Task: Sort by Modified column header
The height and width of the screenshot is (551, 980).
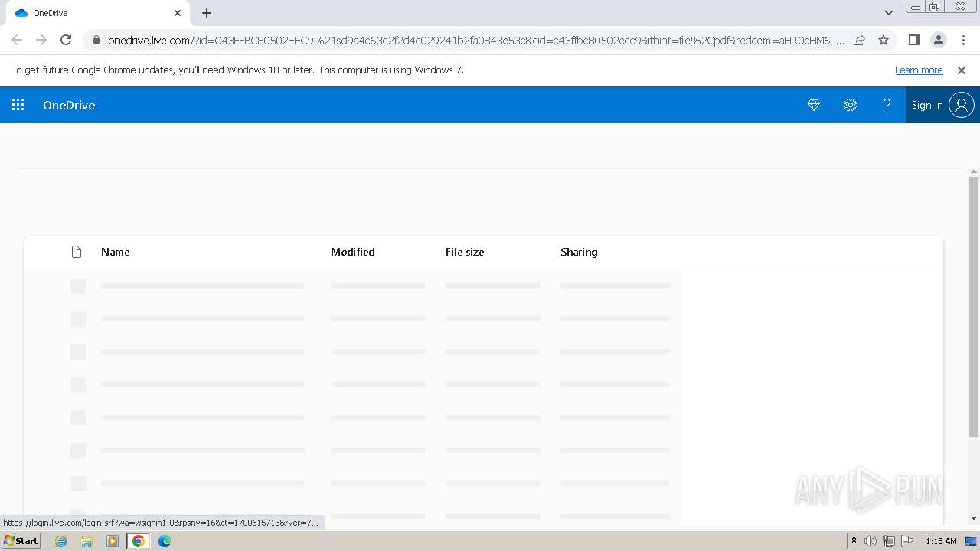Action: click(x=353, y=252)
